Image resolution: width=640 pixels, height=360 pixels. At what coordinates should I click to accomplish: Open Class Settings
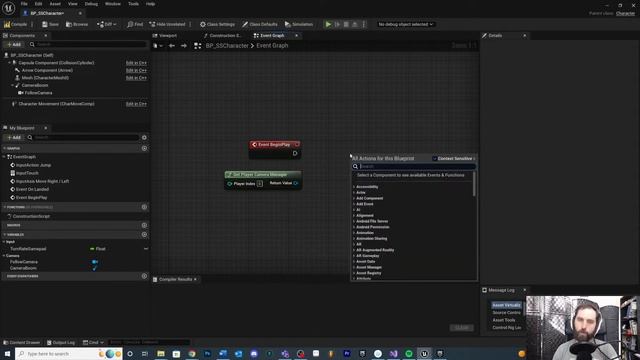(x=217, y=24)
